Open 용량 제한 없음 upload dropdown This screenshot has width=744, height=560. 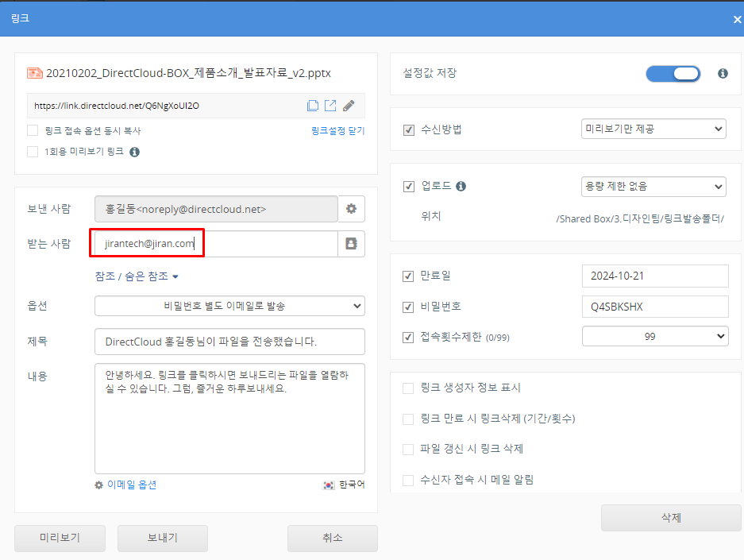(x=653, y=187)
